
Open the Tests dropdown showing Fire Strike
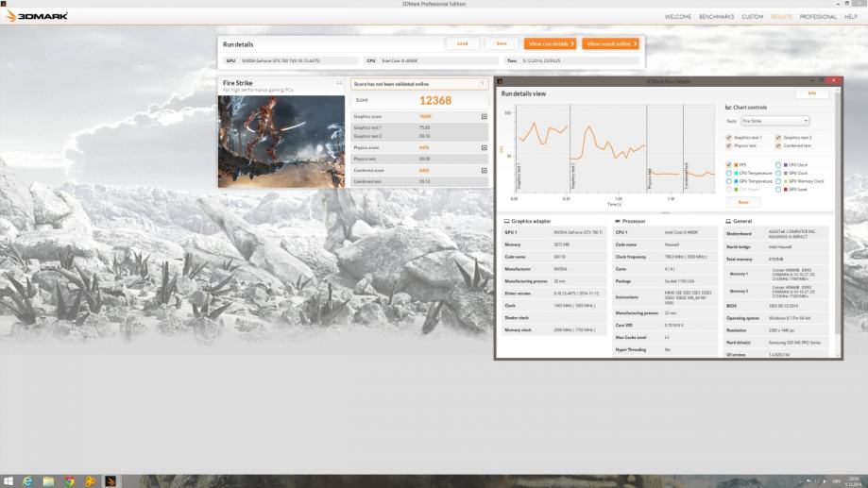point(775,121)
